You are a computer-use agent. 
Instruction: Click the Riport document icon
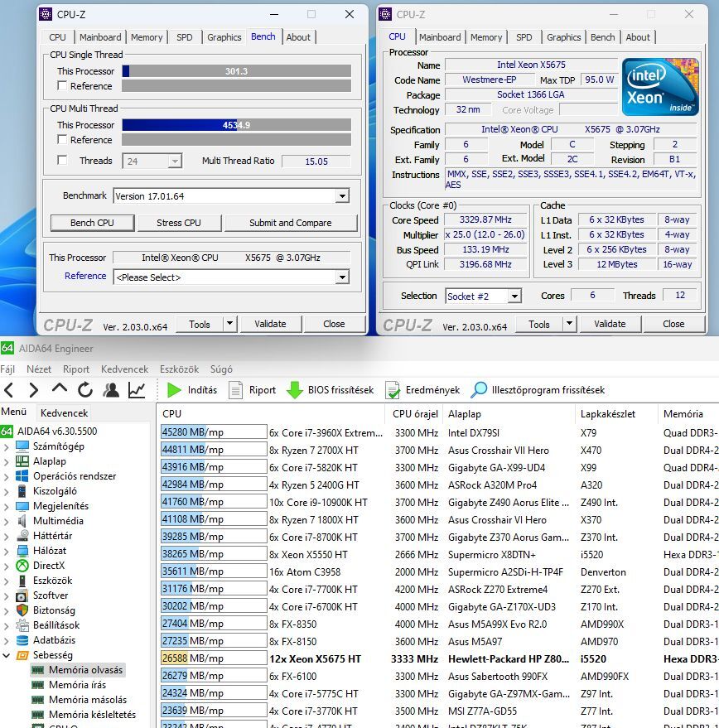235,390
